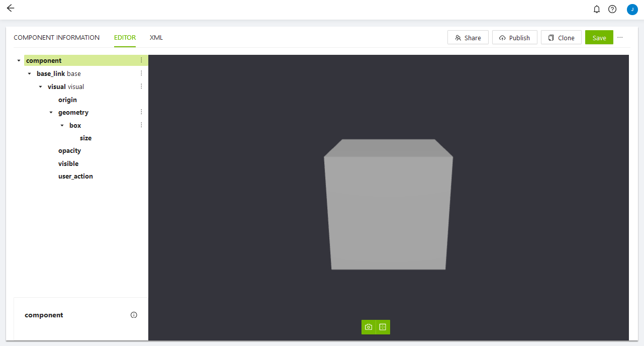644x346 pixels.
Task: Collapse the component tree node
Action: pos(19,61)
